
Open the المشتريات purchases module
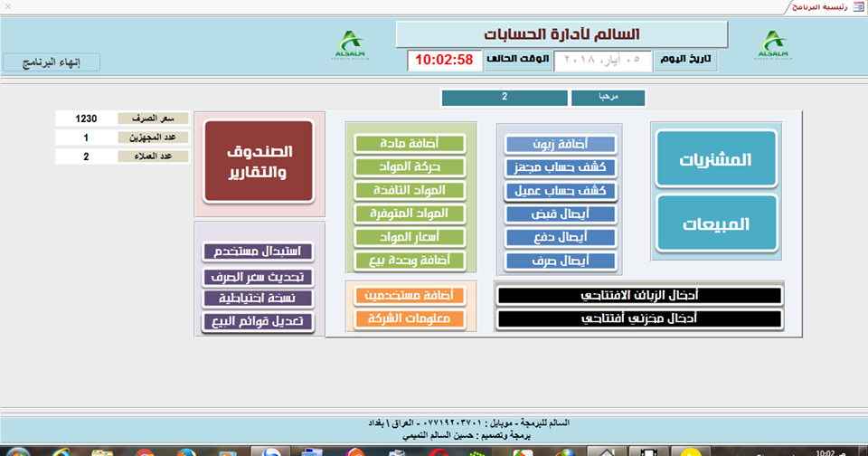coord(716,159)
